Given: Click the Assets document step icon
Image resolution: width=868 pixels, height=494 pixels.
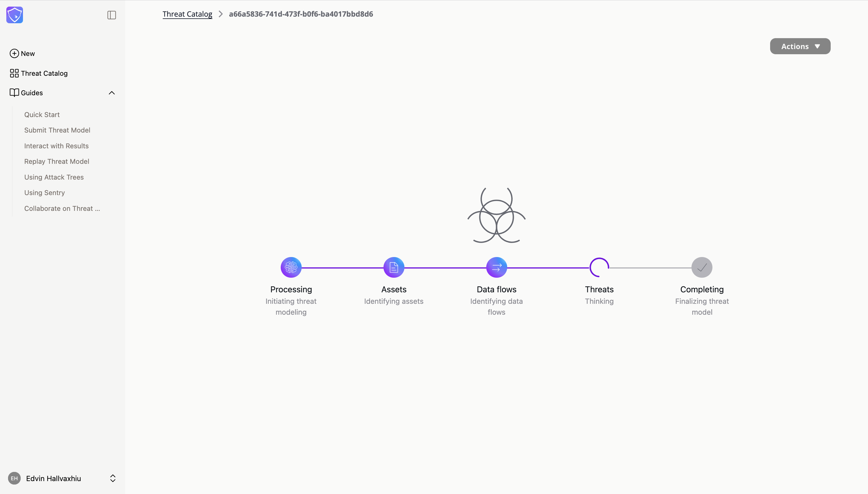Looking at the screenshot, I should click(394, 267).
